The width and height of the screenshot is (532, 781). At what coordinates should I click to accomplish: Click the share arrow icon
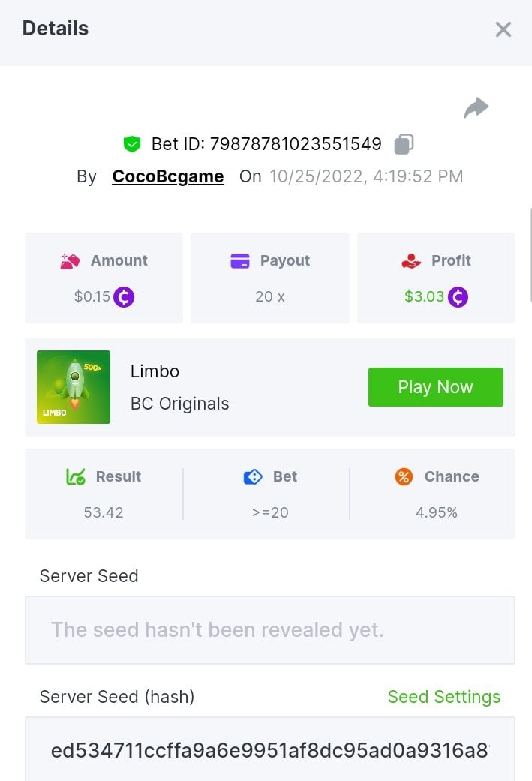(476, 108)
